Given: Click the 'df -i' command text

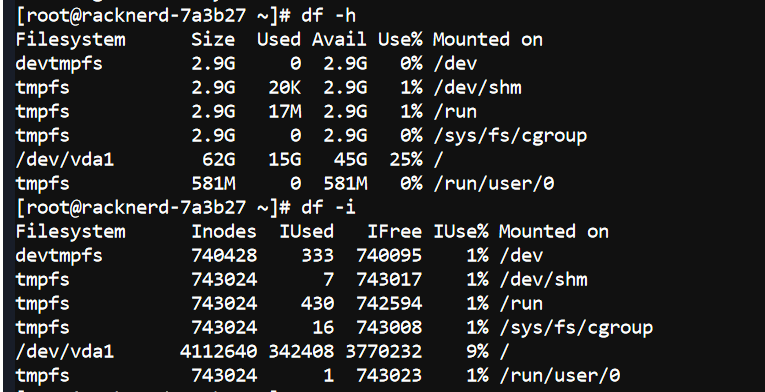Looking at the screenshot, I should (328, 207).
